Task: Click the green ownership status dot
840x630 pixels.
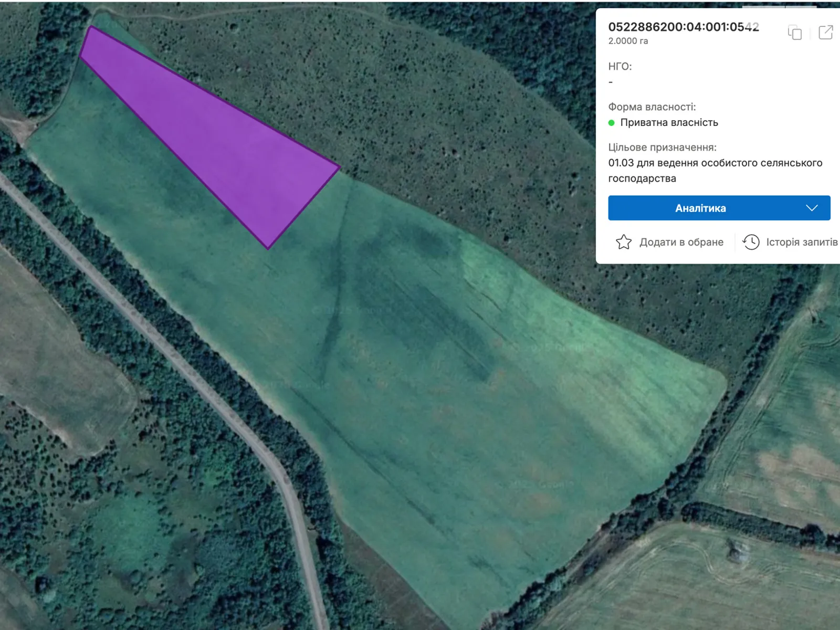Action: click(x=611, y=123)
